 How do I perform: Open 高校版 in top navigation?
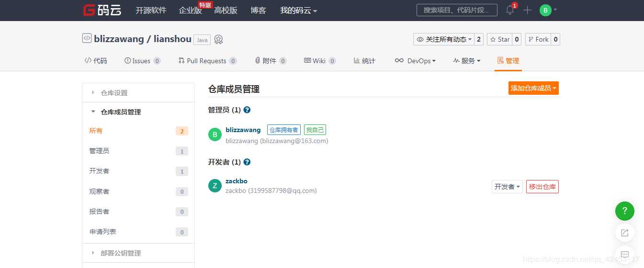[x=226, y=11]
